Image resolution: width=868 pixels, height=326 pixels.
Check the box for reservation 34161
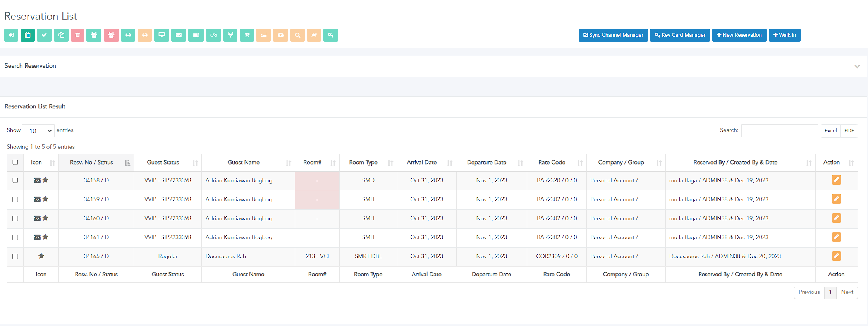tap(15, 237)
